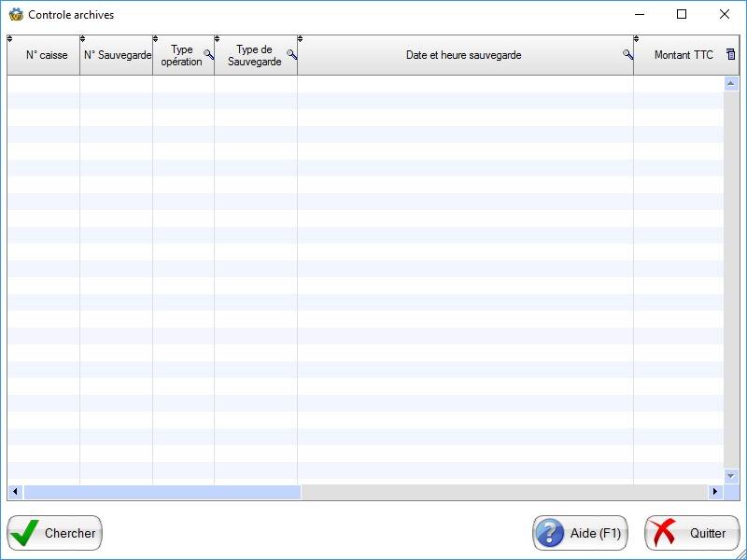Sort by the N° Sauvegarde column header

click(x=118, y=55)
